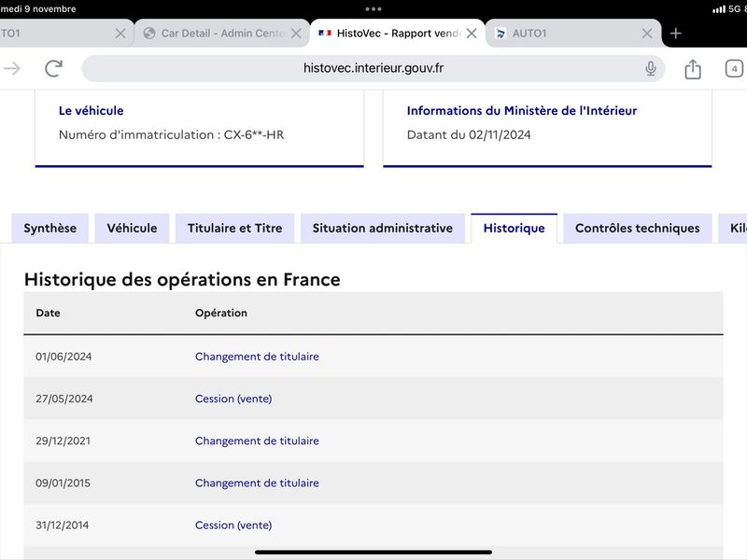The width and height of the screenshot is (747, 560).
Task: Tap the date in the status bar
Action: click(x=38, y=9)
